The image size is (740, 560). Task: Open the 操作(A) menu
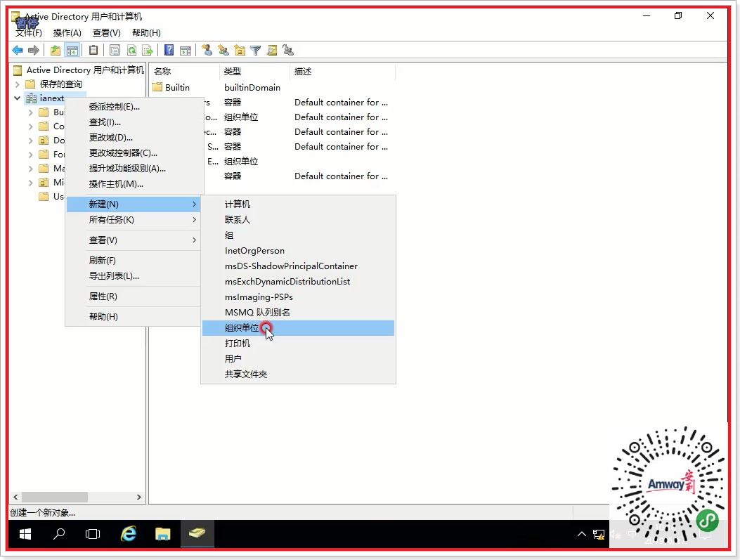pyautogui.click(x=67, y=32)
